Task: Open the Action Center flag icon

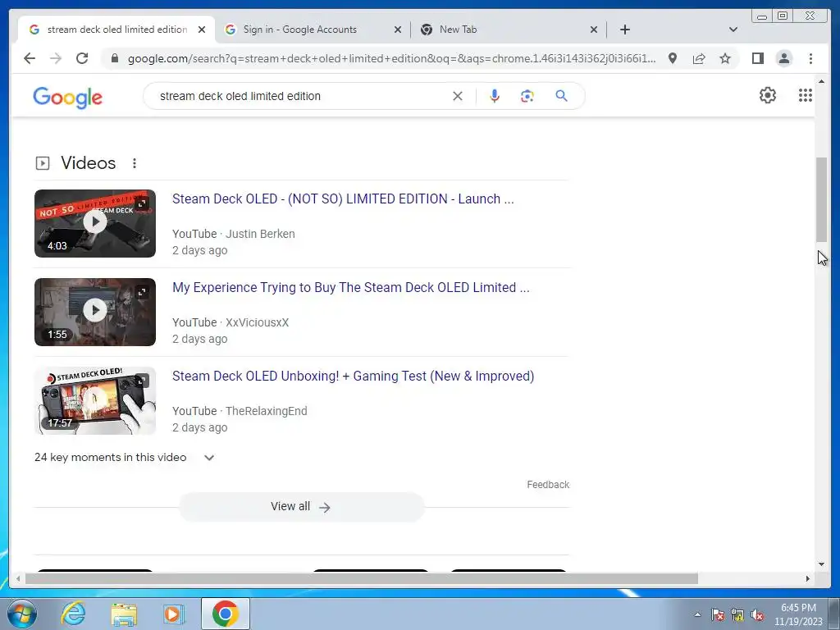Action: click(718, 614)
